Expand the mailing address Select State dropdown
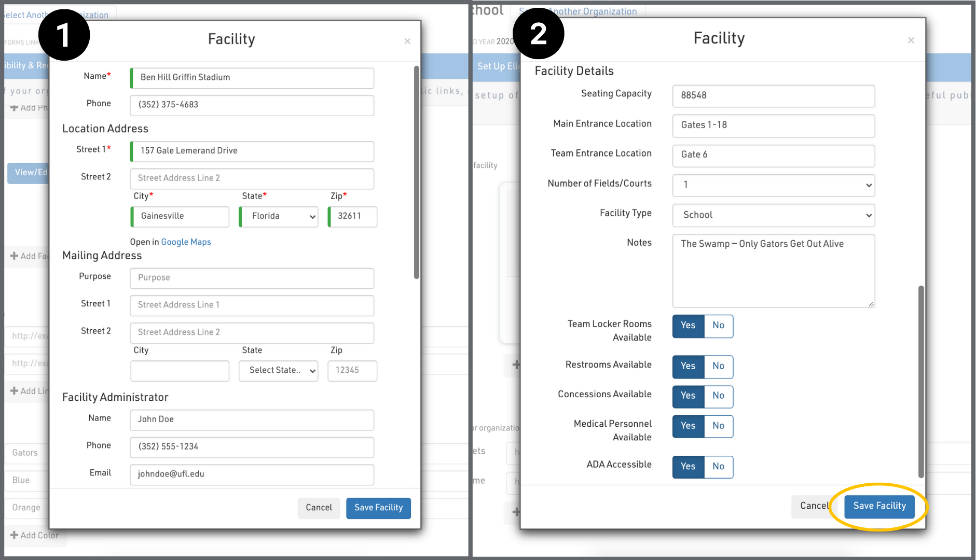The height and width of the screenshot is (560, 976). point(279,370)
